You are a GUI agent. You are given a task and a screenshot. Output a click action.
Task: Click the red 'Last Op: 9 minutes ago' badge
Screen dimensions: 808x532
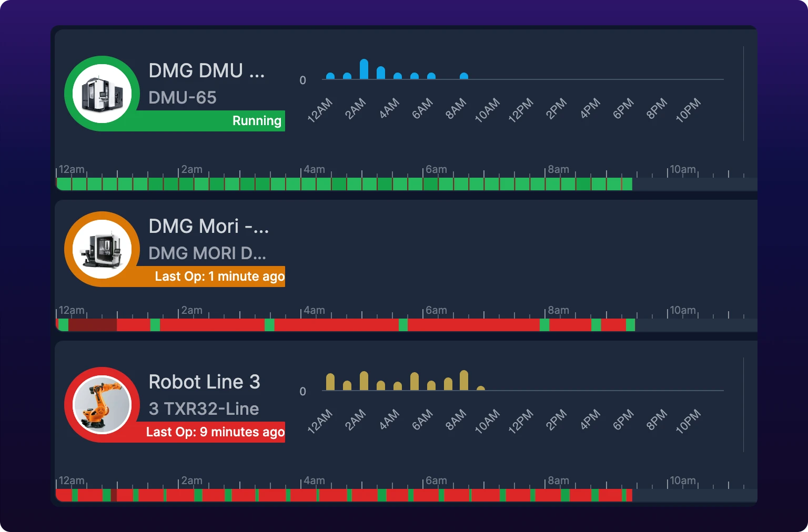click(215, 432)
